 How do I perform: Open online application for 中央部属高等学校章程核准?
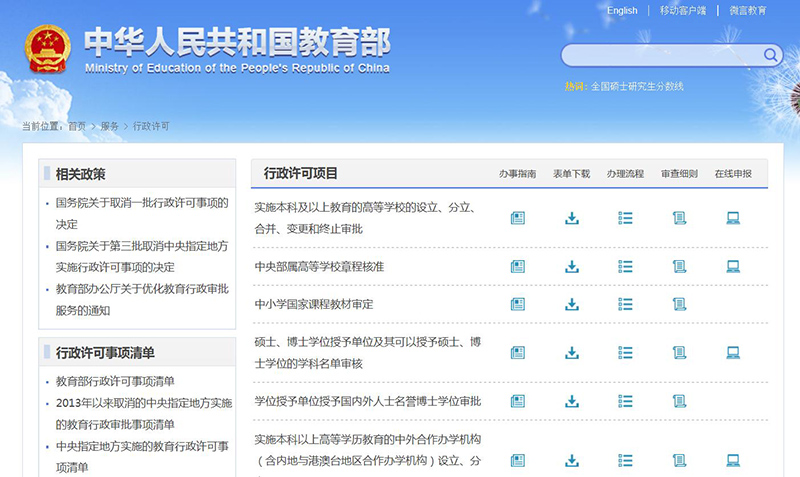pyautogui.click(x=733, y=266)
